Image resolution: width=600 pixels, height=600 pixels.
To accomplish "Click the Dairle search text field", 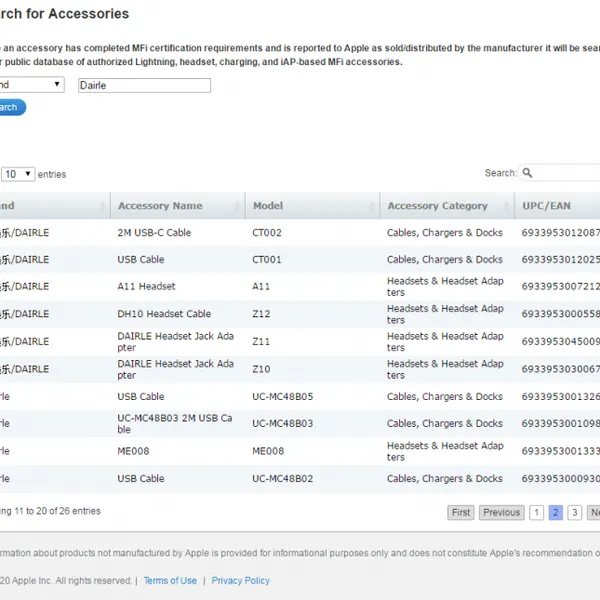I will [144, 85].
